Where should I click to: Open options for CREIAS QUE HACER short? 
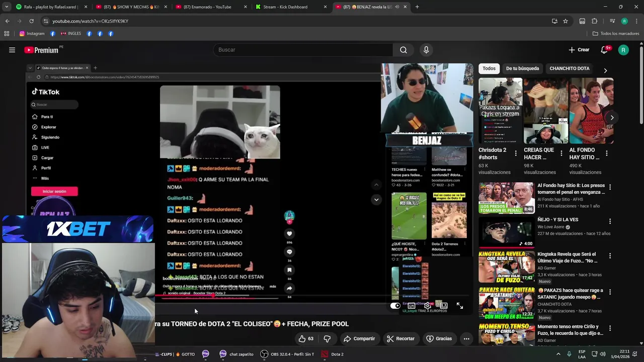[x=561, y=153]
